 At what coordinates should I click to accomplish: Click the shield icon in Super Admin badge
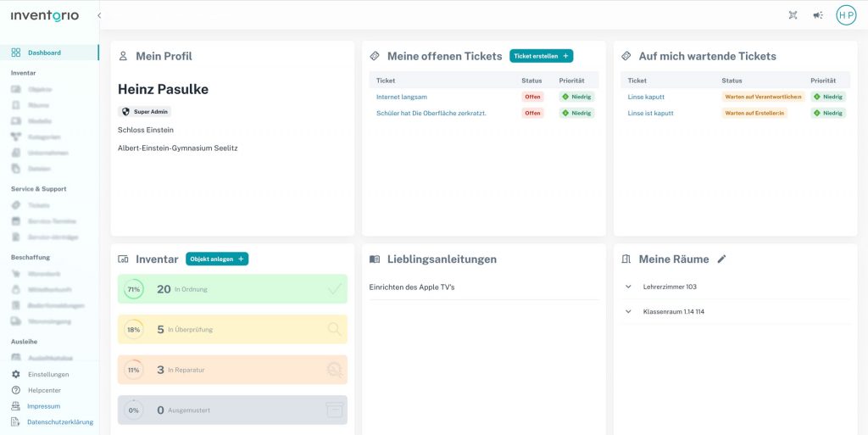click(125, 111)
